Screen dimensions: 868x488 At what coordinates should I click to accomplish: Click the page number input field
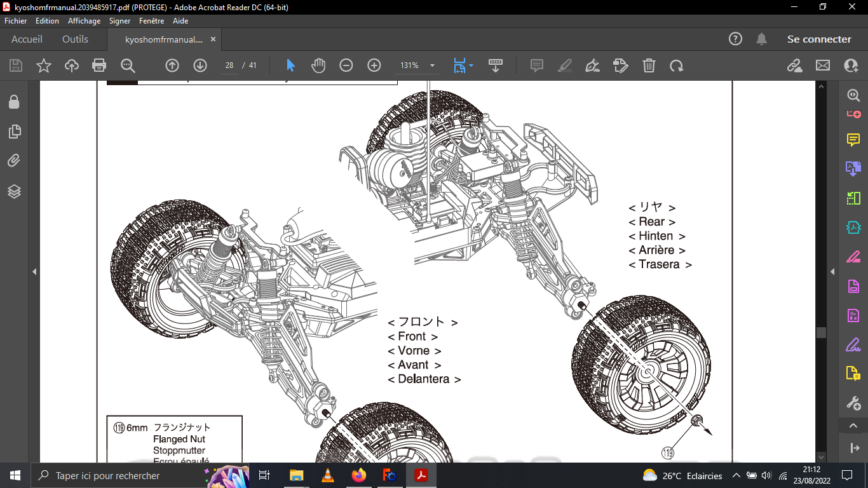pos(229,65)
